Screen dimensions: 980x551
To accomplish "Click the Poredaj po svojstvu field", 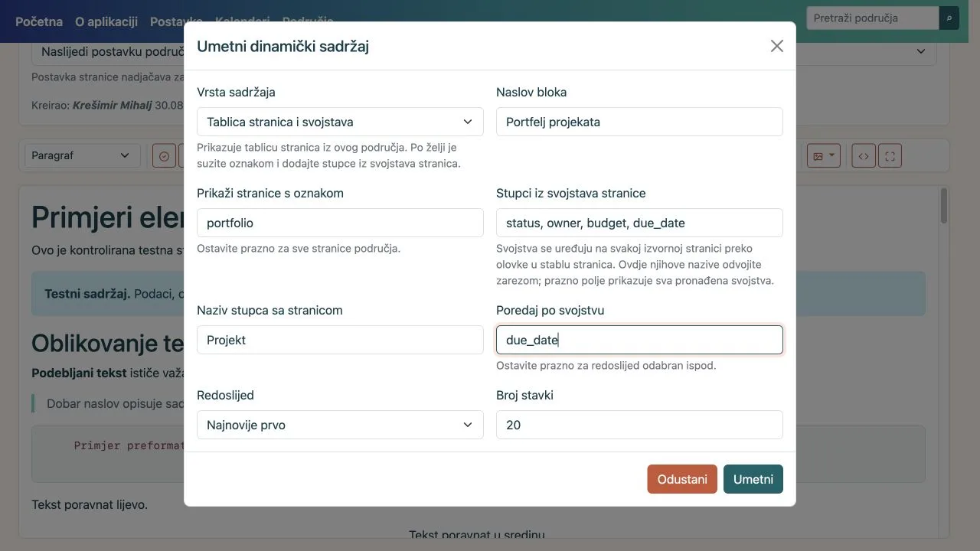I will click(x=639, y=340).
